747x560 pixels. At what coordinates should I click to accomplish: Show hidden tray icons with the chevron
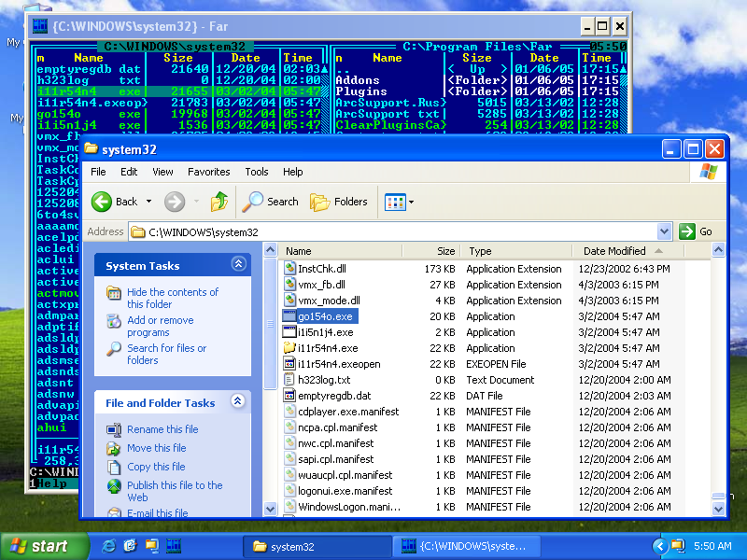660,546
